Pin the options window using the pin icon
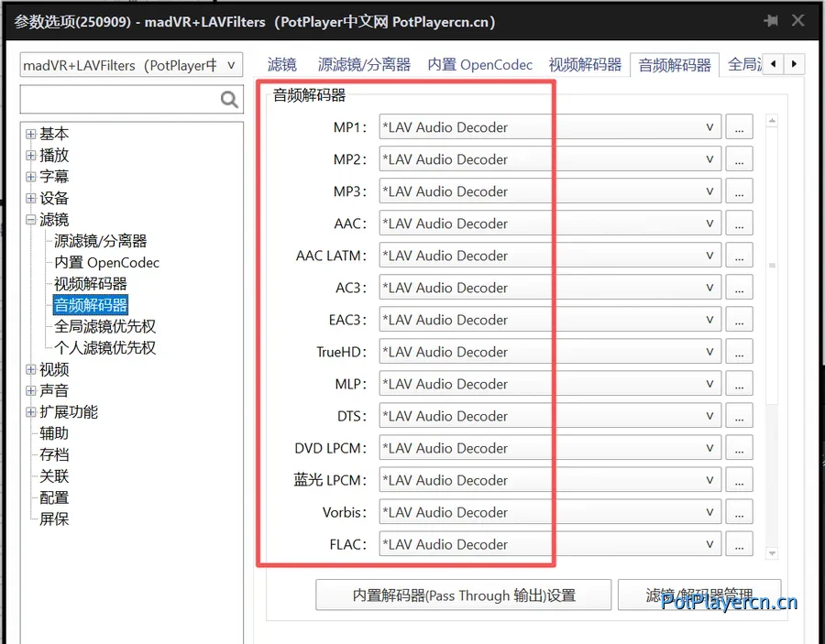 pyautogui.click(x=771, y=21)
